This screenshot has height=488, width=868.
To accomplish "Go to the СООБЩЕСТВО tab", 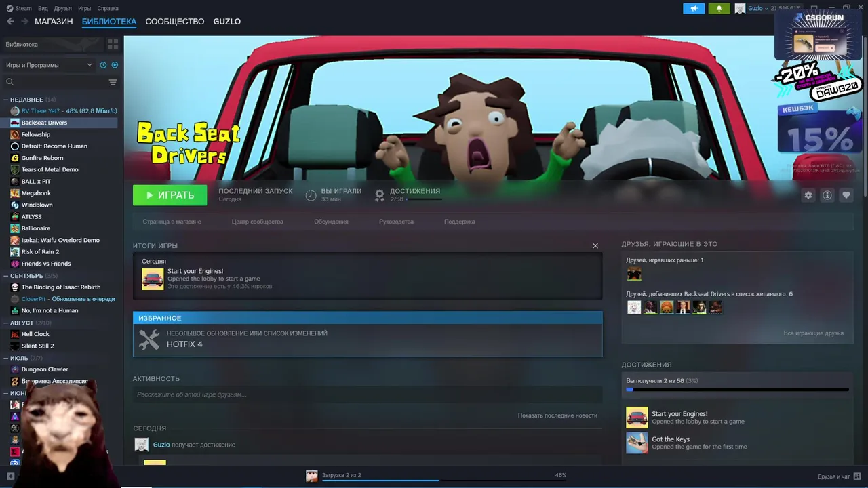I will (x=175, y=22).
